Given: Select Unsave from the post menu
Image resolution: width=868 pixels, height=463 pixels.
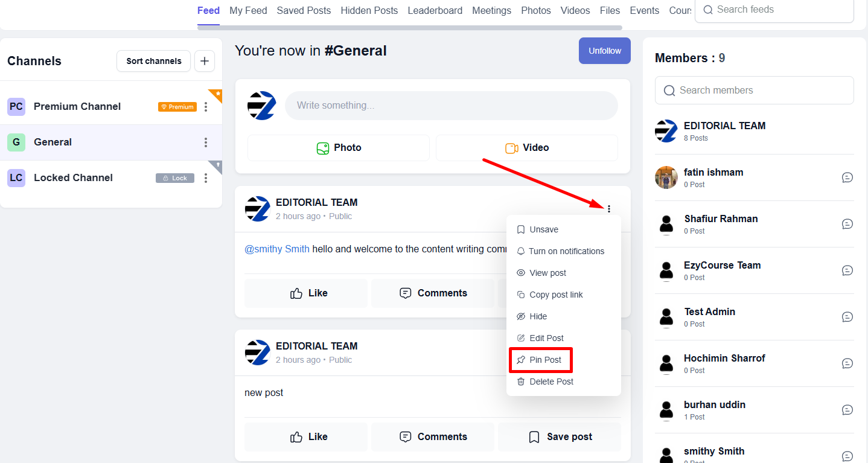Looking at the screenshot, I should [x=564, y=229].
